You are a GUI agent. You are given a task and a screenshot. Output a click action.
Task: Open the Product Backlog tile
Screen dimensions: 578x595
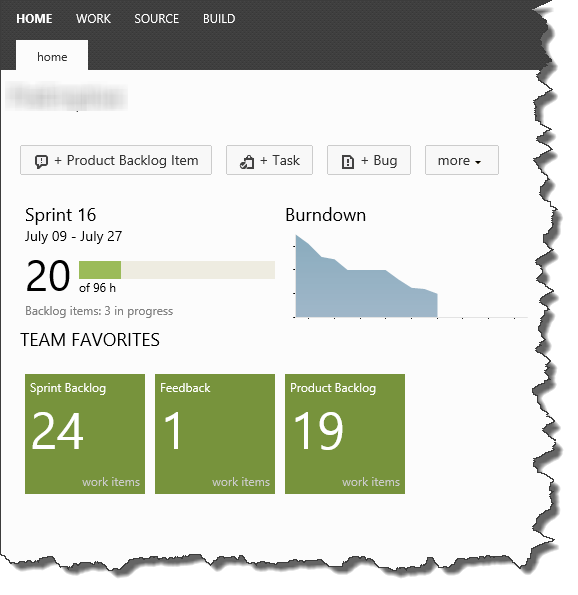[345, 434]
